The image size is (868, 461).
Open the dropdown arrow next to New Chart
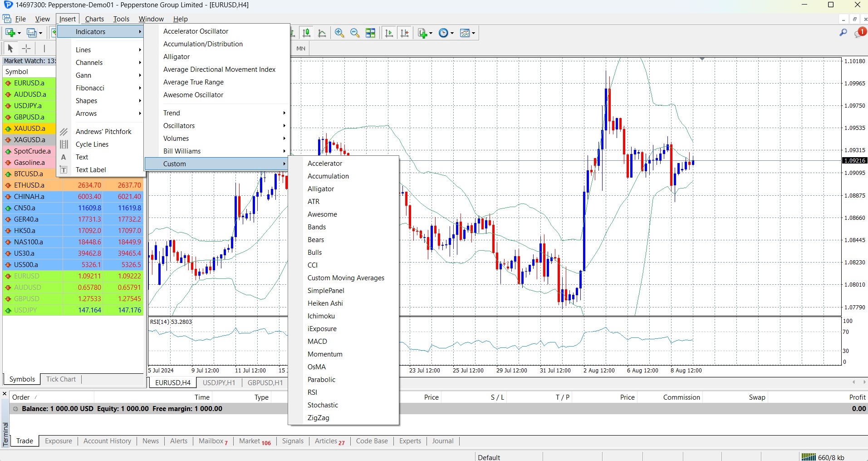tap(19, 33)
